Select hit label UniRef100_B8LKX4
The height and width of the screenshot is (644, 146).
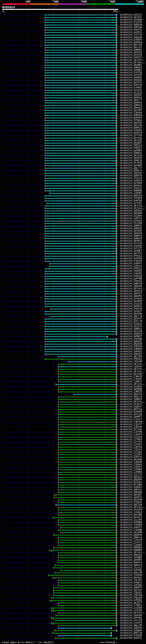pyautogui.click(x=131, y=394)
